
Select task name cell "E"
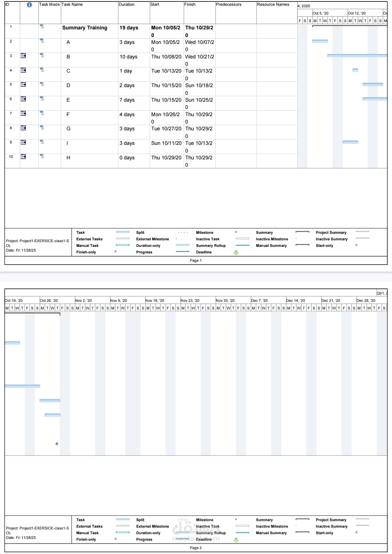89,103
